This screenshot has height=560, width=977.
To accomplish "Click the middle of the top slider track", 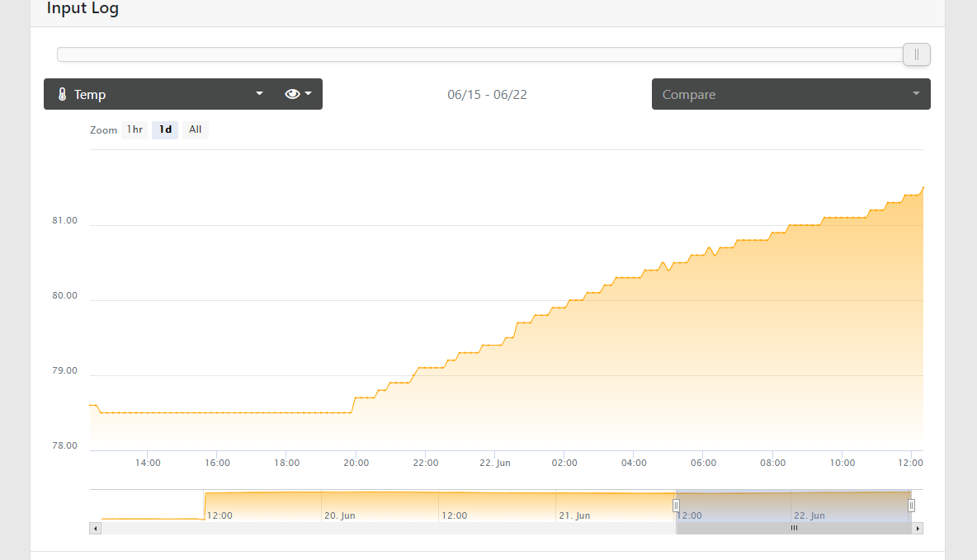I will tap(481, 54).
